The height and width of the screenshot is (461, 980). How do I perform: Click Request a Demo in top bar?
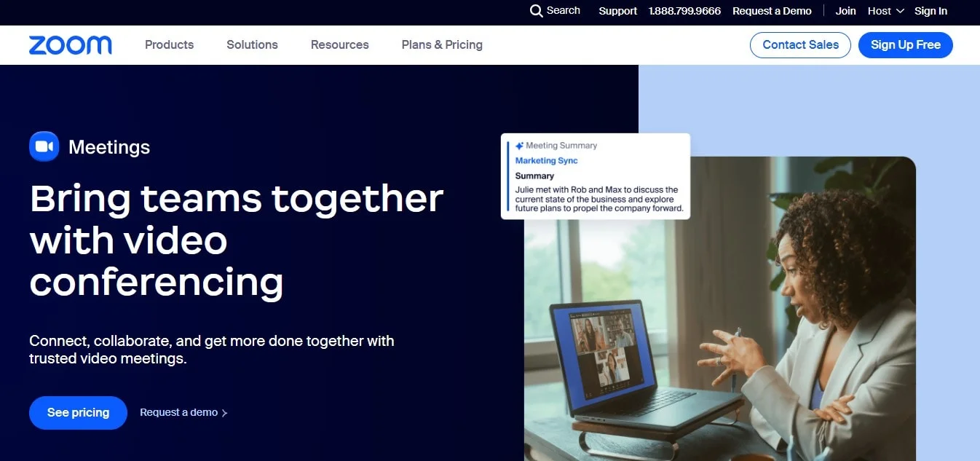(x=772, y=11)
